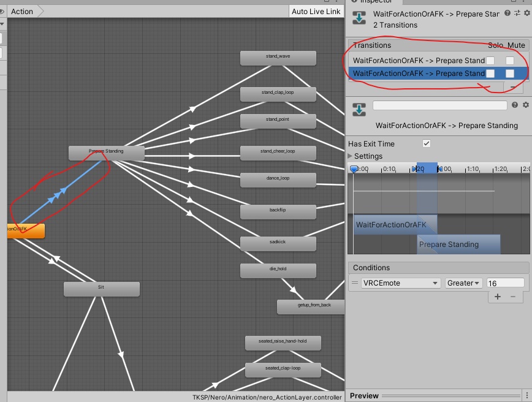Click the condition drag handle beside VRCEmote
The width and height of the screenshot is (532, 402).
(x=354, y=283)
